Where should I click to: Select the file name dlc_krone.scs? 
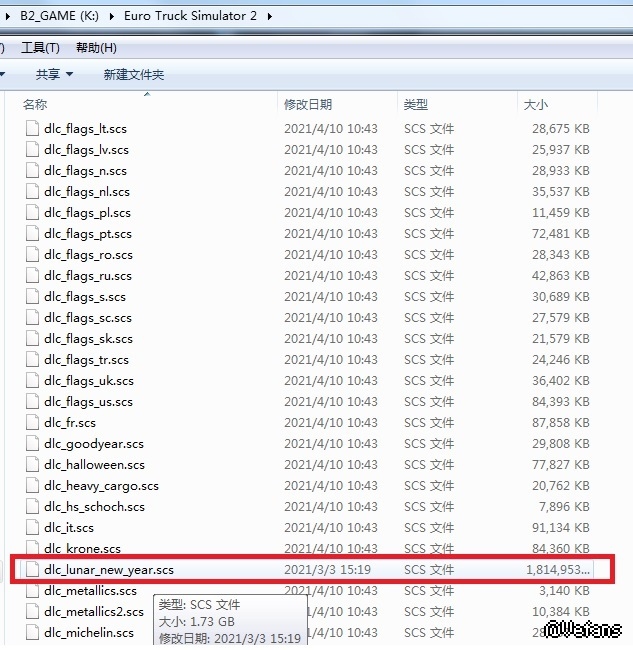coord(82,549)
